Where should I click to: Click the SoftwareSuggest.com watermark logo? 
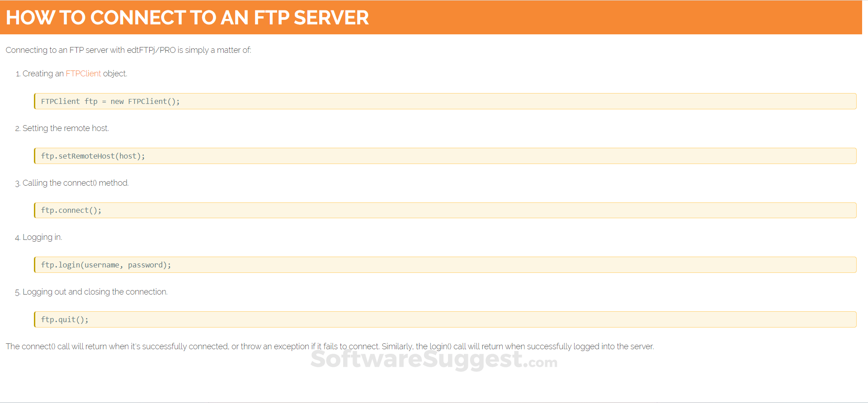(x=434, y=360)
